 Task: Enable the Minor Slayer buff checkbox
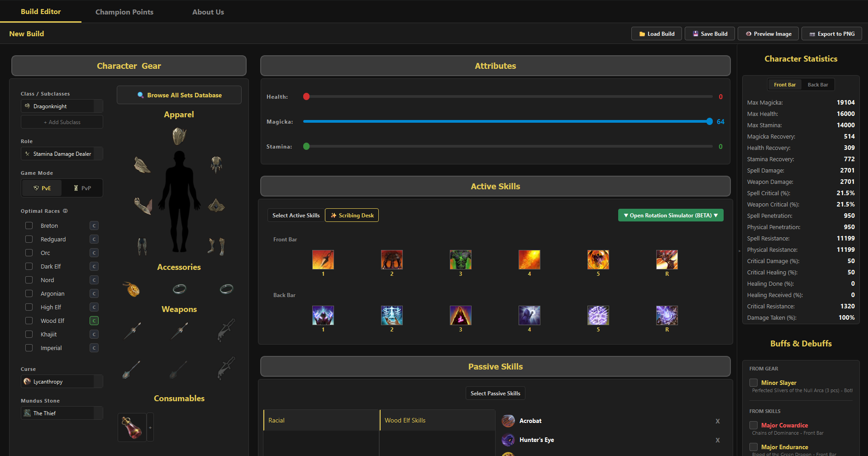tap(754, 383)
